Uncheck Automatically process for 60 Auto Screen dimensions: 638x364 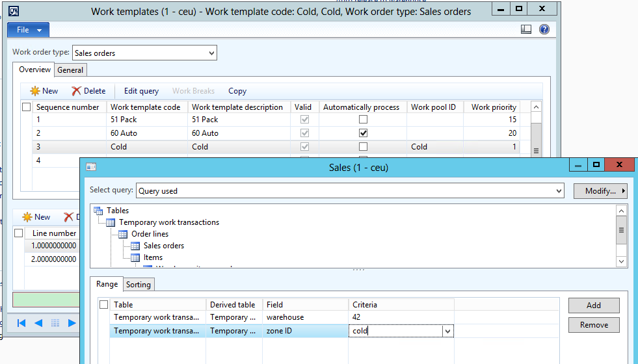point(363,133)
